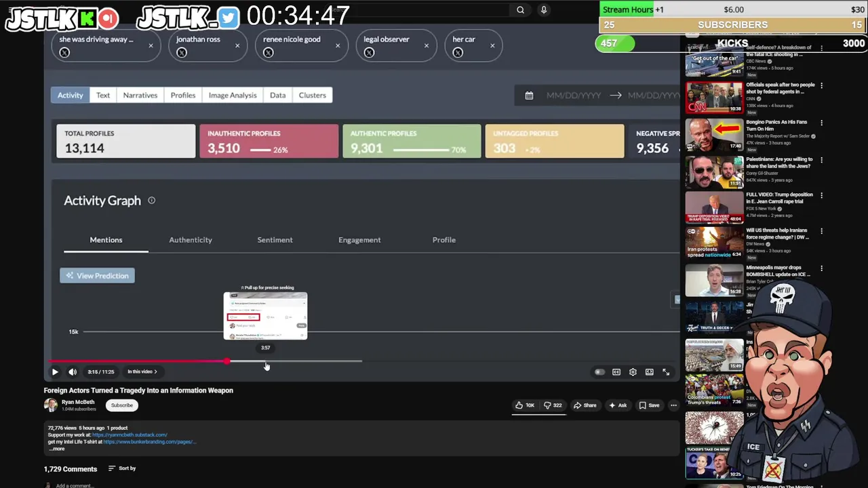Open the three-dot more actions menu beside Save
The image size is (868, 488).
[x=673, y=405]
